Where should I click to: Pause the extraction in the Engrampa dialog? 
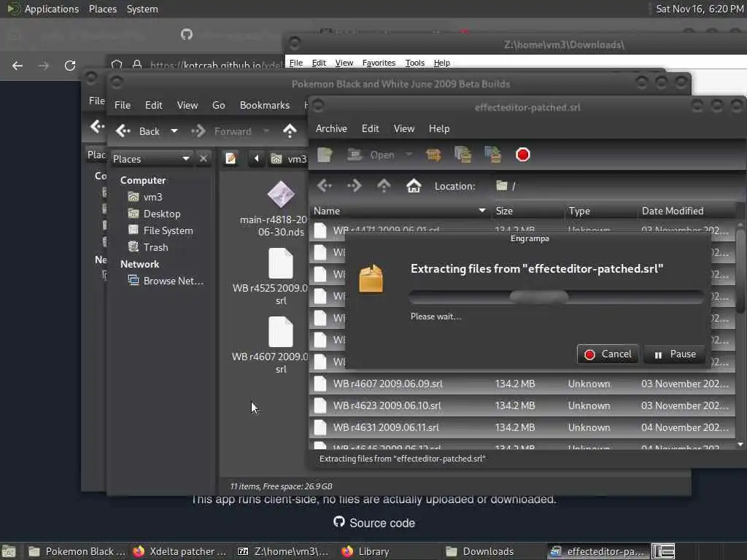pos(675,354)
